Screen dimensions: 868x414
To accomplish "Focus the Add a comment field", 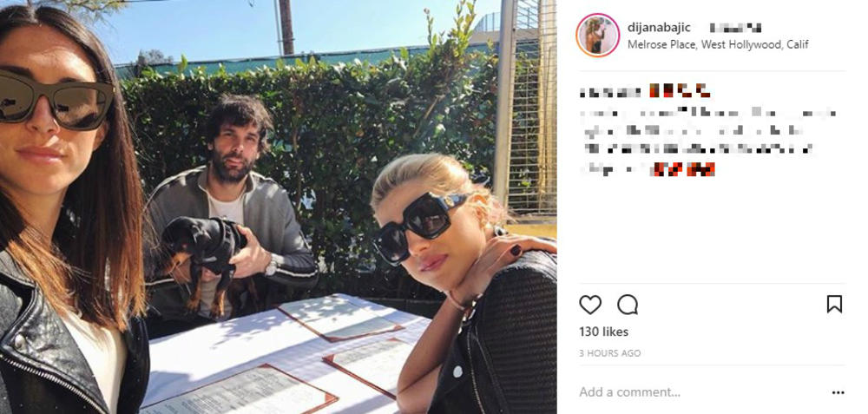I will point(630,392).
